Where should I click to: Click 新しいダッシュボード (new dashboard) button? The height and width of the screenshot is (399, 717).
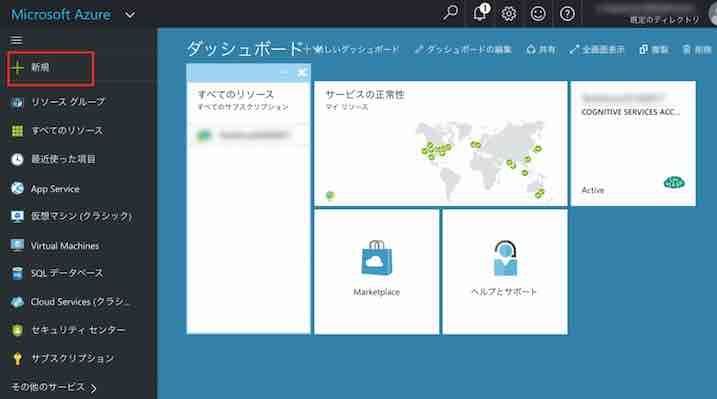click(352, 49)
